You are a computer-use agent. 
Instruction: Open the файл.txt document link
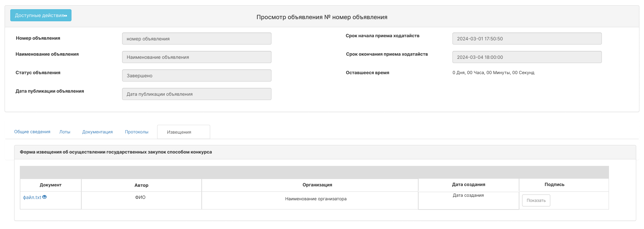[x=32, y=197]
